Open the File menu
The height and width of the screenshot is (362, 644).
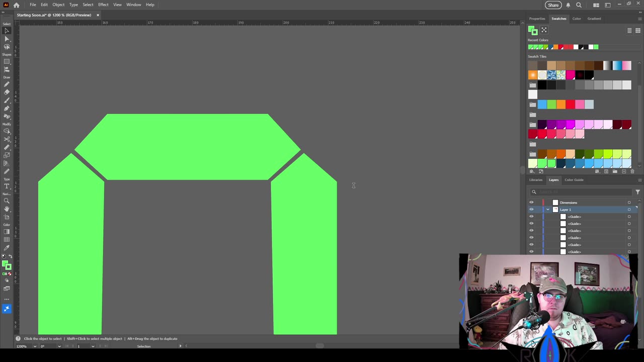(33, 5)
